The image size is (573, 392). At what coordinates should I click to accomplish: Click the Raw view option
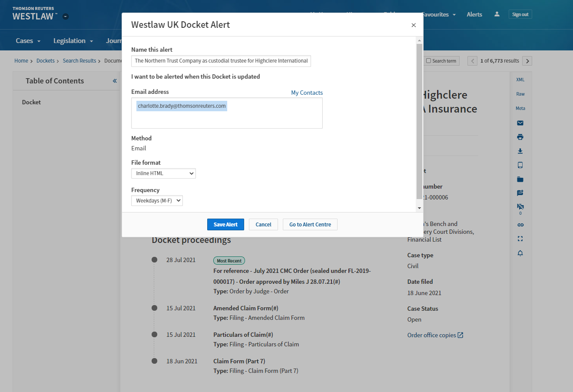tap(520, 94)
